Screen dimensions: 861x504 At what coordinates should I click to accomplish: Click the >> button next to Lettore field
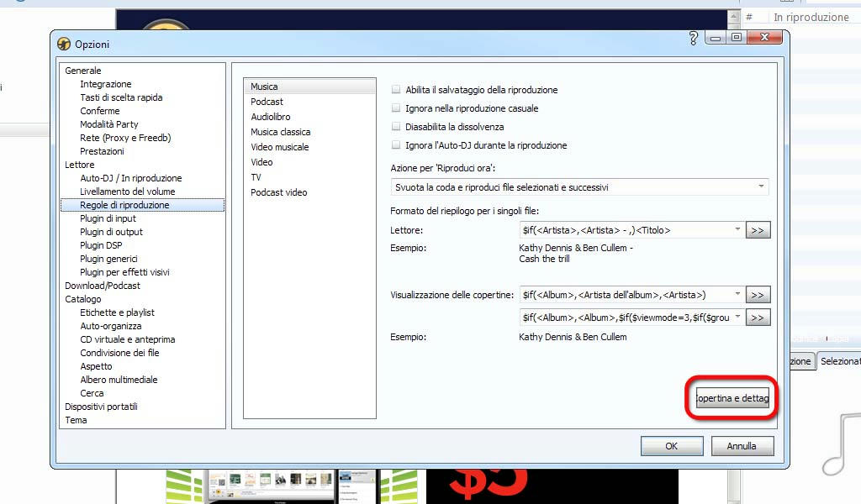point(758,230)
